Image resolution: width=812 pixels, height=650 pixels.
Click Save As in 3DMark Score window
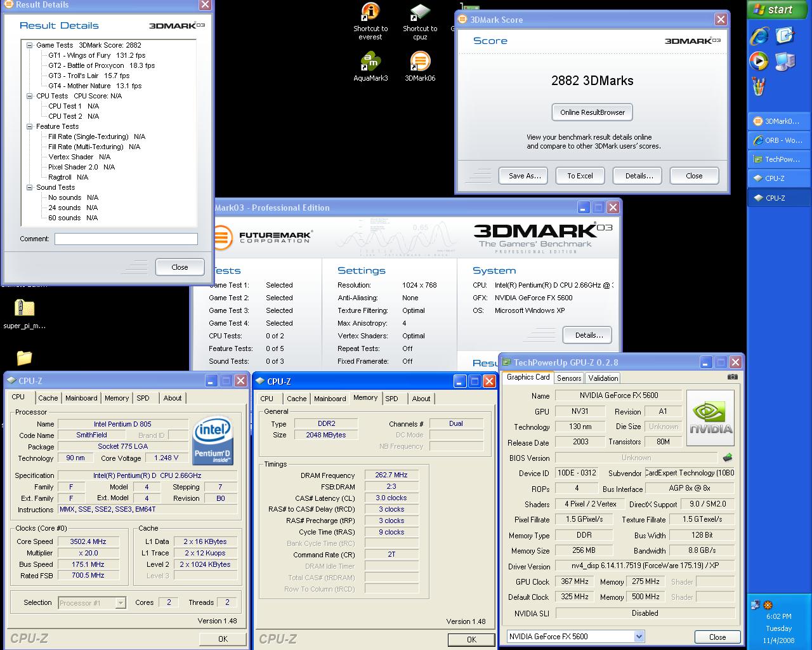[x=525, y=176]
